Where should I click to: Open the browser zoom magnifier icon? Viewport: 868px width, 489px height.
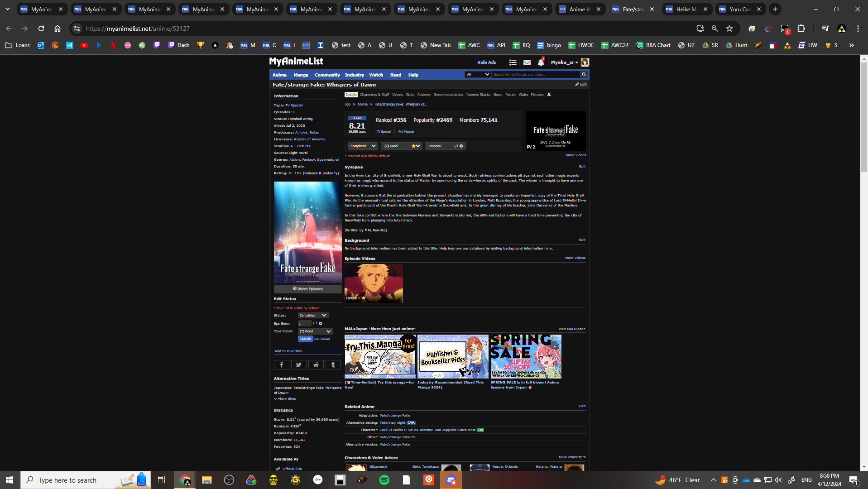click(715, 29)
